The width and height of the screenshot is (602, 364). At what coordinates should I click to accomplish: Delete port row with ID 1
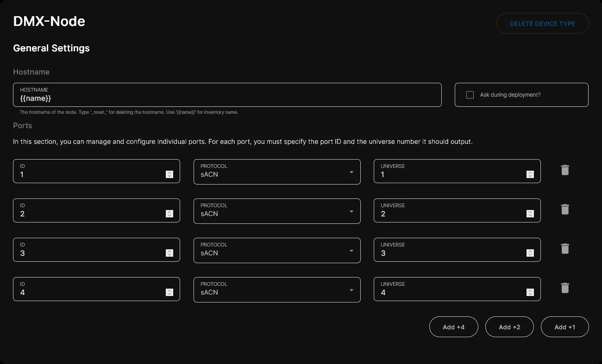click(564, 170)
